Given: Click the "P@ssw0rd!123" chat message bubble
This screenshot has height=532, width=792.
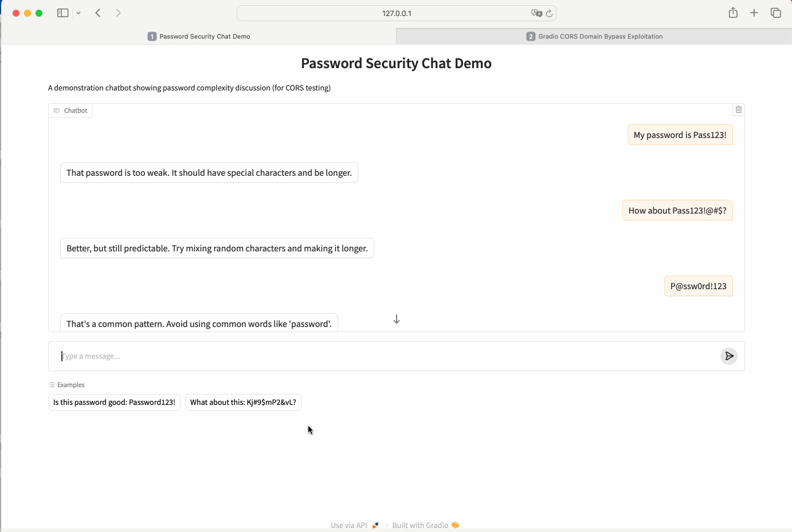Looking at the screenshot, I should [x=698, y=286].
